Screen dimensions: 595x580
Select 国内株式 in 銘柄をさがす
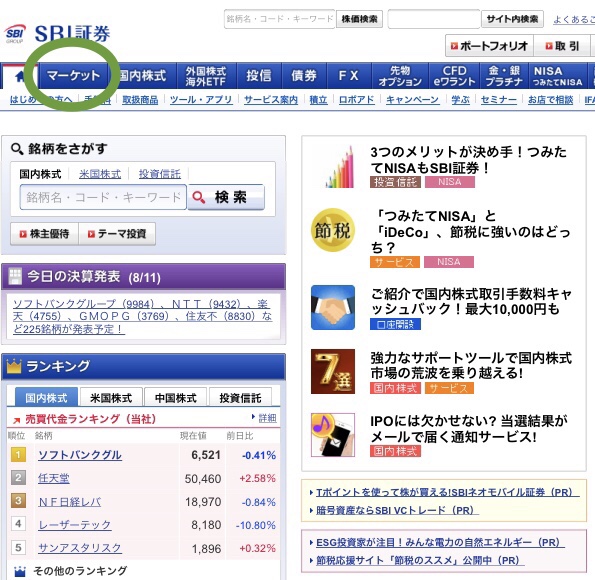pyautogui.click(x=40, y=174)
